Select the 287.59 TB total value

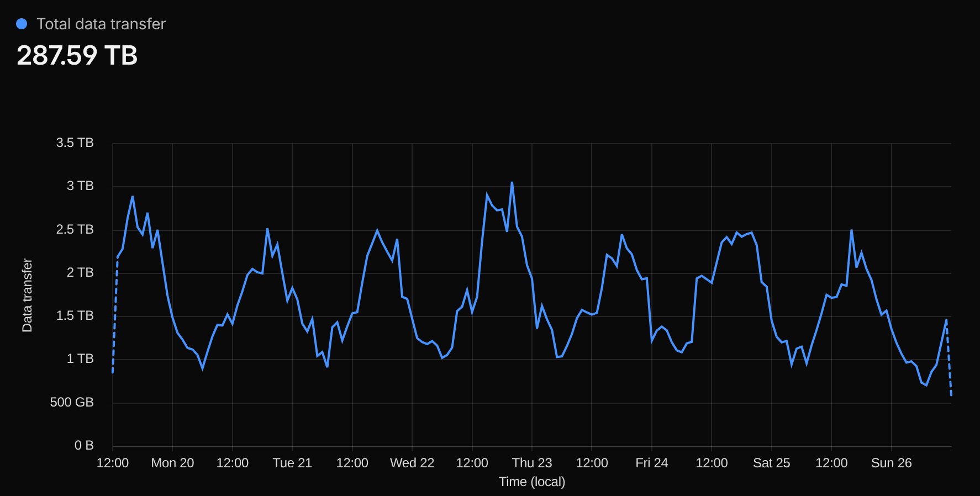(77, 55)
